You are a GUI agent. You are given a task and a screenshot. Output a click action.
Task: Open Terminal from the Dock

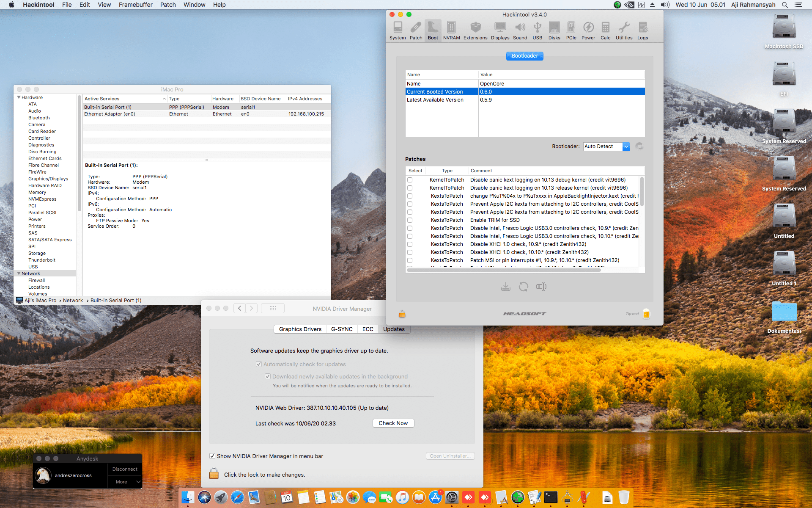pyautogui.click(x=551, y=497)
